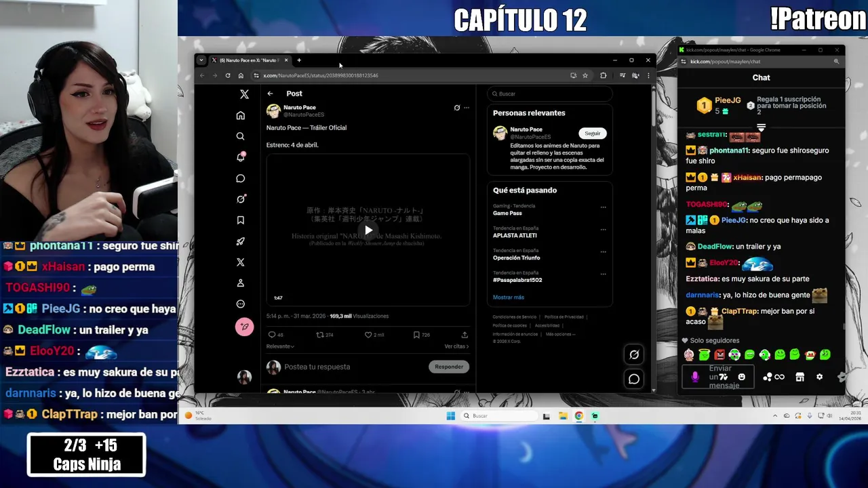The height and width of the screenshot is (488, 868).
Task: Close the Naruto Pace browser tab
Action: pos(286,60)
